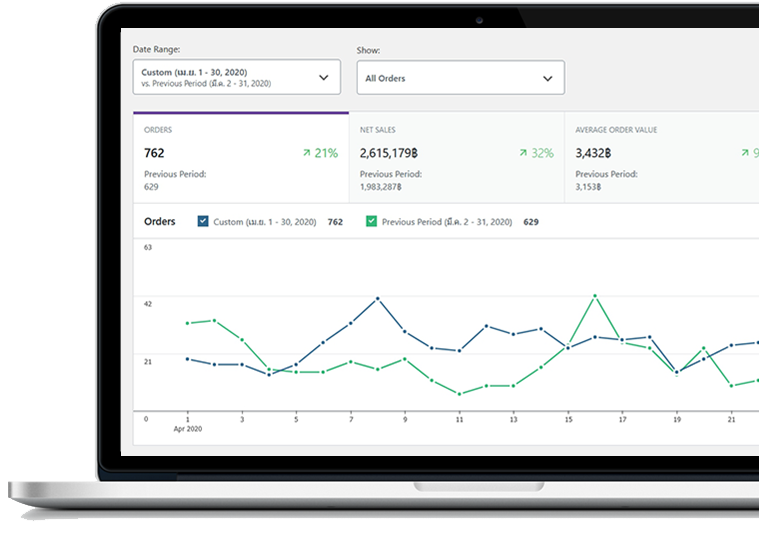Click the trend arrow in Average Order Value card
This screenshot has height=540, width=759.
click(x=744, y=153)
